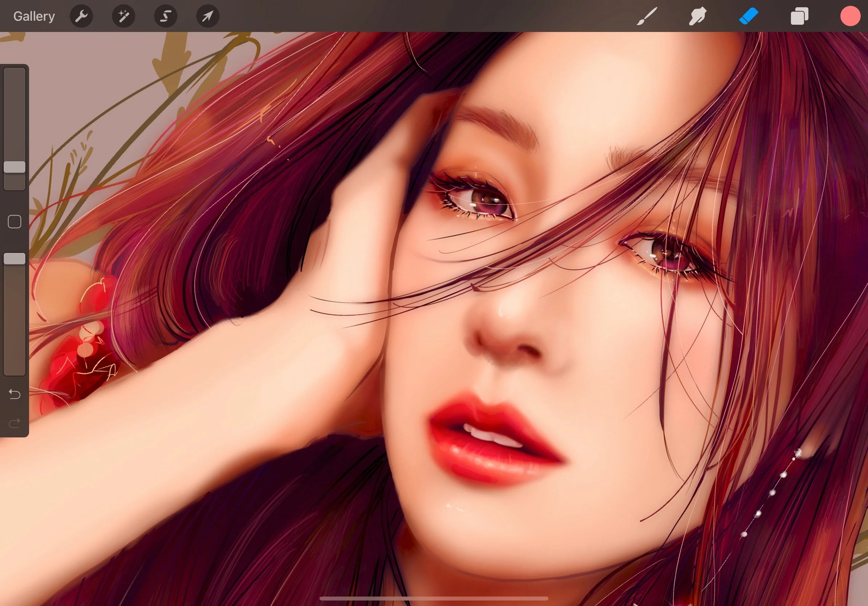Click the brush size slider handle
868x606 pixels.
pyautogui.click(x=15, y=167)
